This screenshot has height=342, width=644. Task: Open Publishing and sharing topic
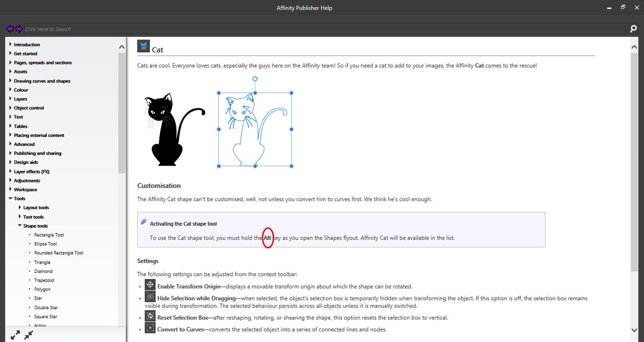(38, 153)
